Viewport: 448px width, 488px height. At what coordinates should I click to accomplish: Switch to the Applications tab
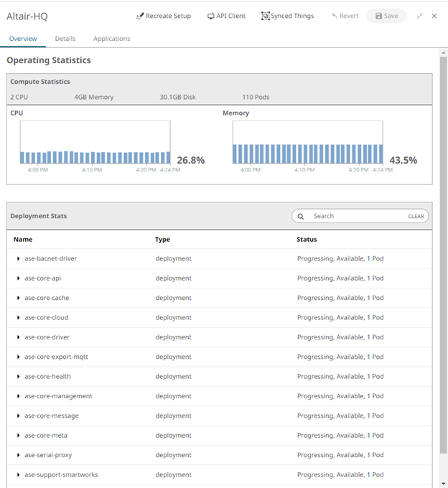[112, 39]
